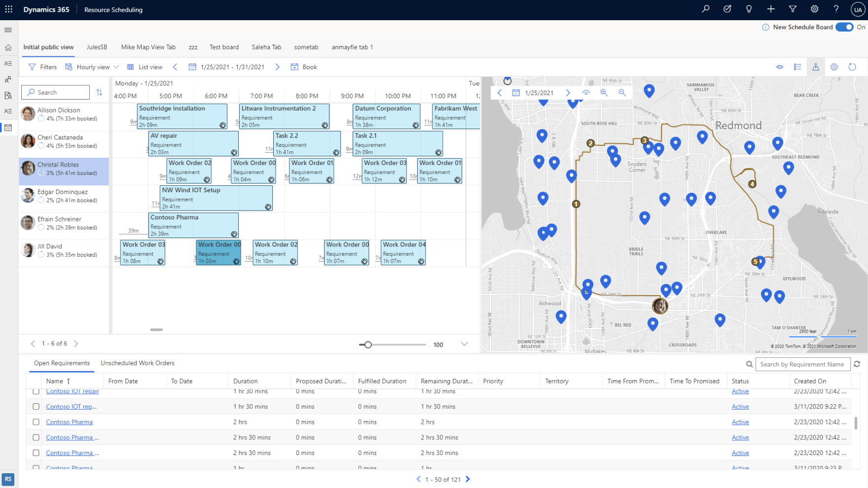Expand the zoom level dropdown near the 100 slider

tap(464, 344)
